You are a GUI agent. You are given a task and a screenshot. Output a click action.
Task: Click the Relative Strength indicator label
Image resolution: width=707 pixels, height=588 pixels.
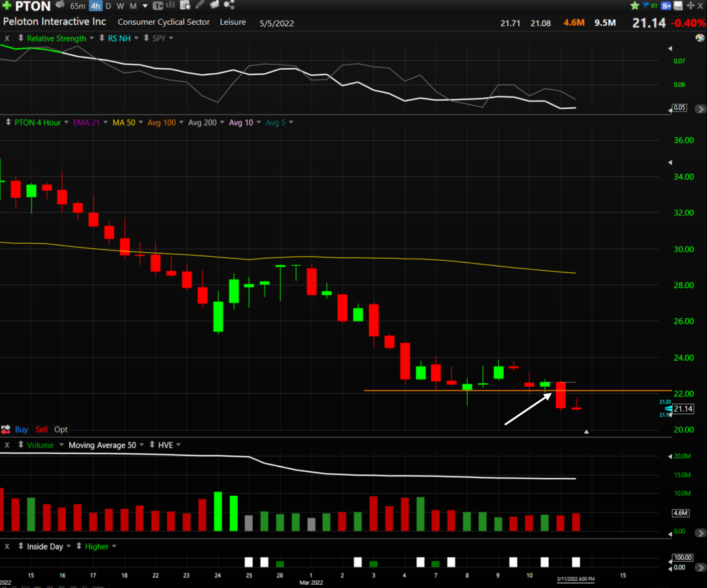[56, 39]
